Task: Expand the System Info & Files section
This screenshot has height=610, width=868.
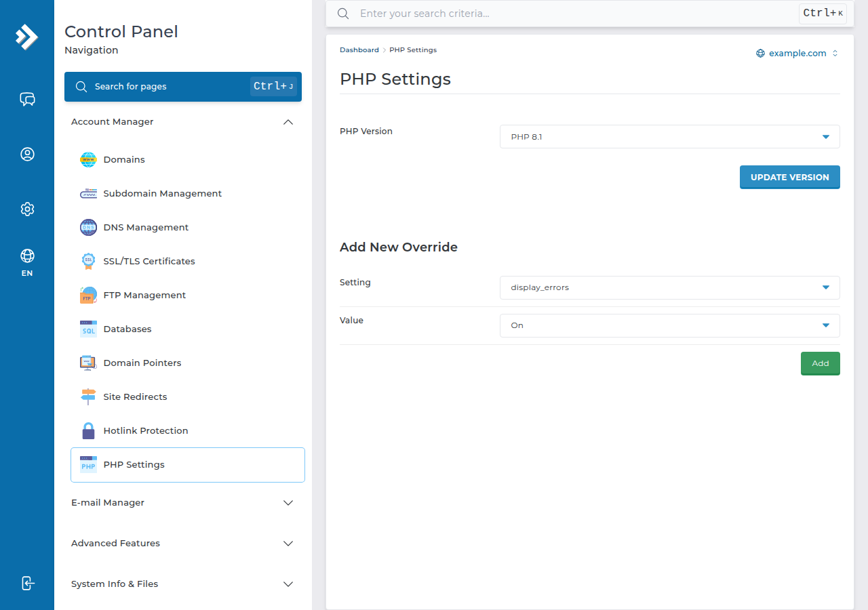Action: click(x=183, y=584)
